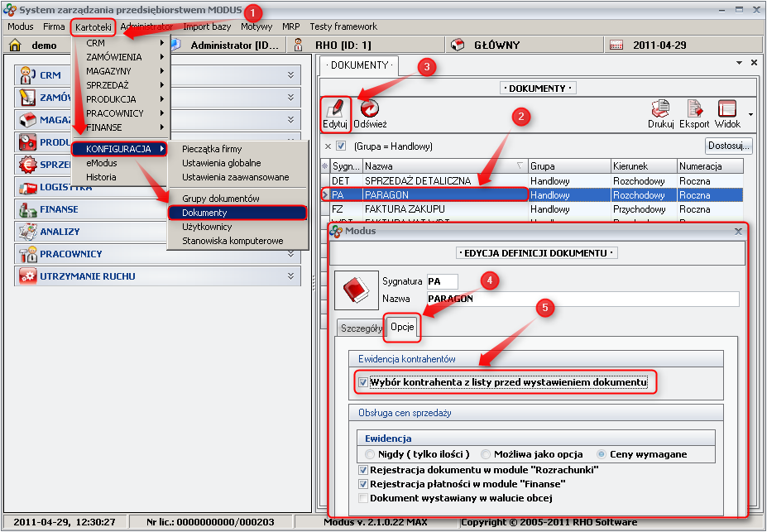
Task: Choose Ustawienia globalne menu entry
Action: tap(237, 163)
